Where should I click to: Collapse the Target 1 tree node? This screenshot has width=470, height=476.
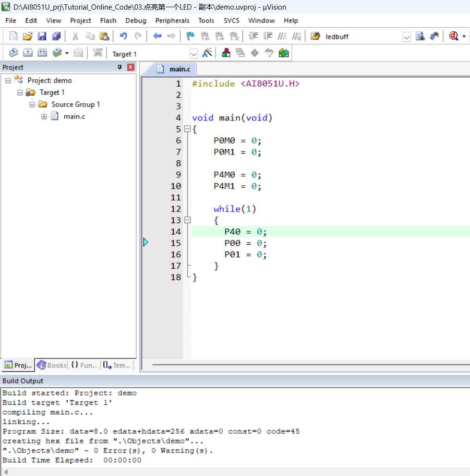pyautogui.click(x=20, y=93)
